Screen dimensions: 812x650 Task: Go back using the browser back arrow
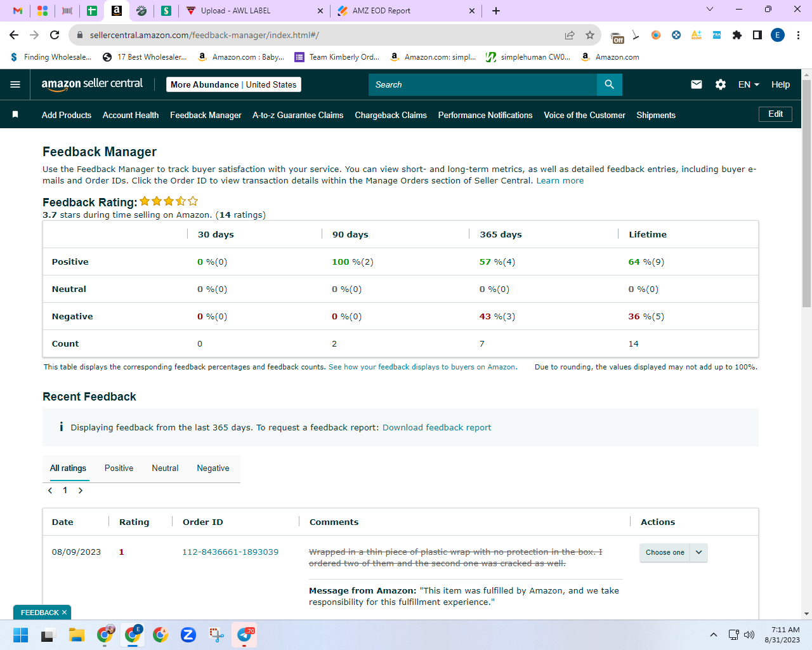(x=14, y=35)
